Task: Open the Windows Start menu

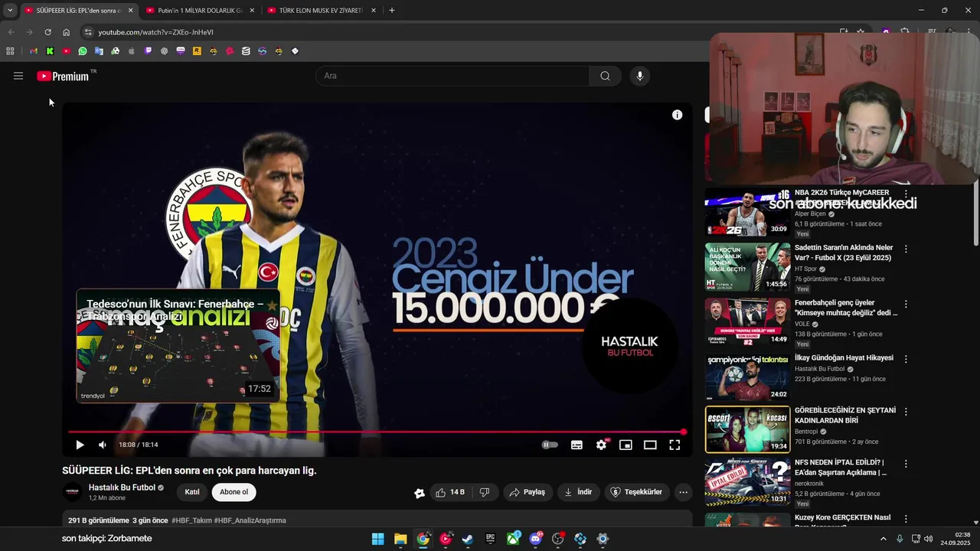Action: [x=377, y=539]
